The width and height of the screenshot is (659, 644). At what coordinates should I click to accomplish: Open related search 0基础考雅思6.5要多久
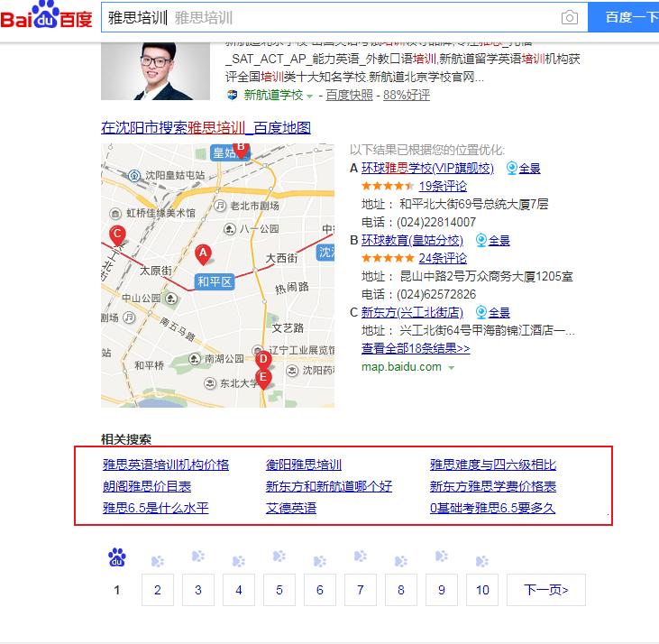click(x=492, y=508)
